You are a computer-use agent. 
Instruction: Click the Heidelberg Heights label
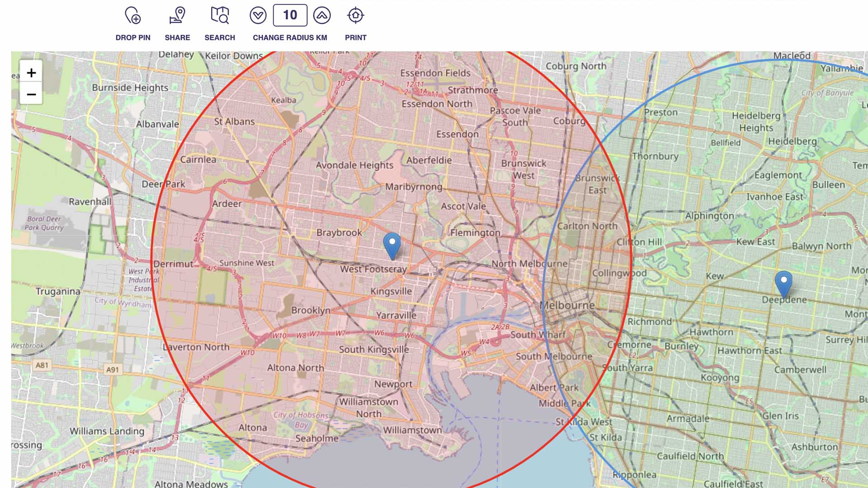[756, 122]
